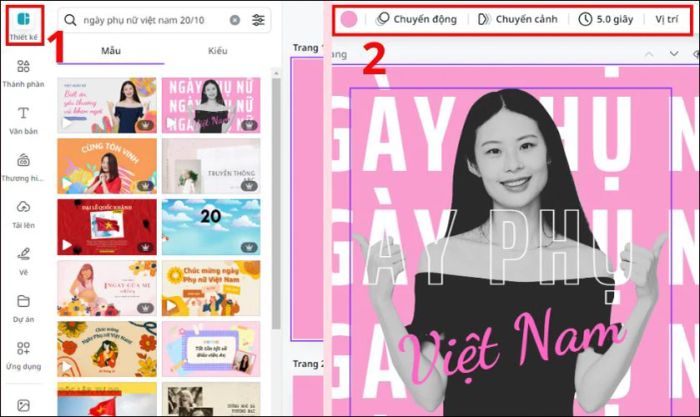This screenshot has width=700, height=417.
Task: Select the Chúc mừng ngày Phụ nữ Việt Nam template
Action: click(211, 288)
